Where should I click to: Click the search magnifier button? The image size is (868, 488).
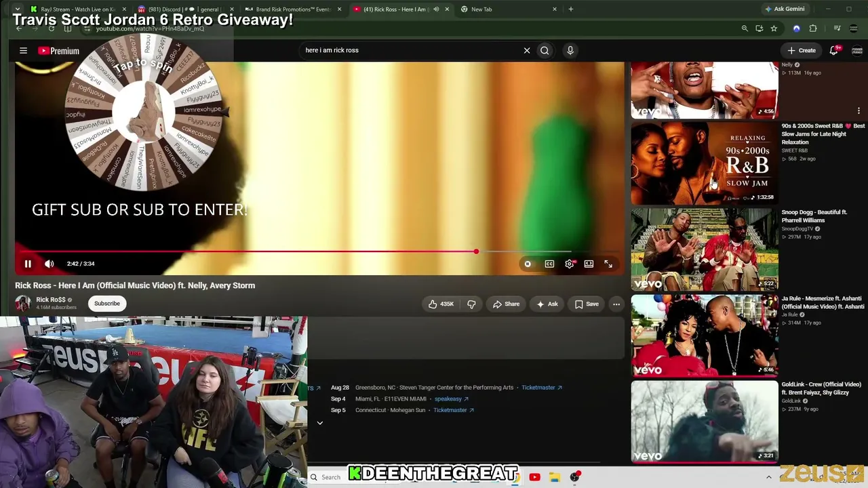[x=545, y=50]
